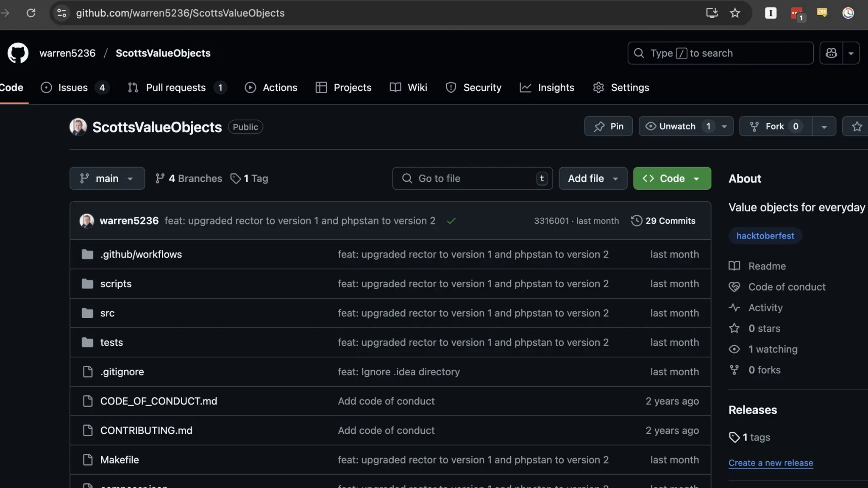Open the Makefile file
The image size is (868, 488).
point(120,460)
